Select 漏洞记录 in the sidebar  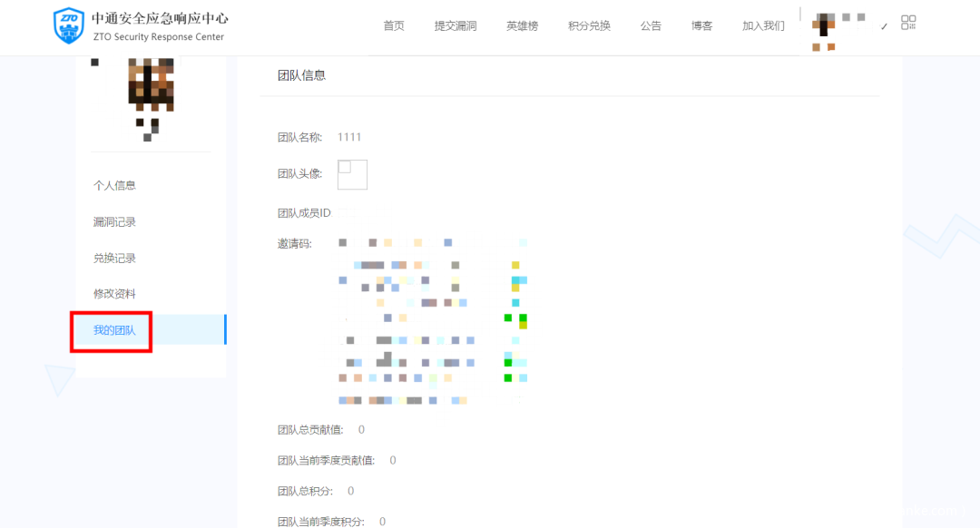click(x=114, y=222)
